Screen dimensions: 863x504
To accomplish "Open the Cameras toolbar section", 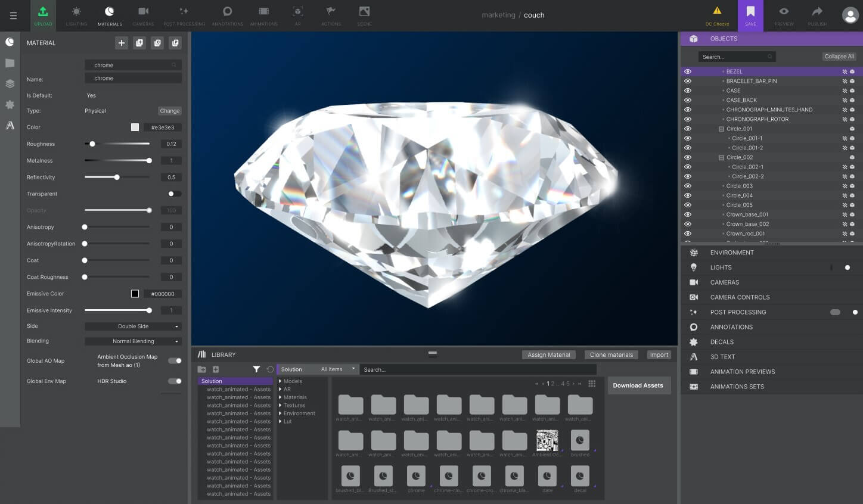I will (x=143, y=15).
